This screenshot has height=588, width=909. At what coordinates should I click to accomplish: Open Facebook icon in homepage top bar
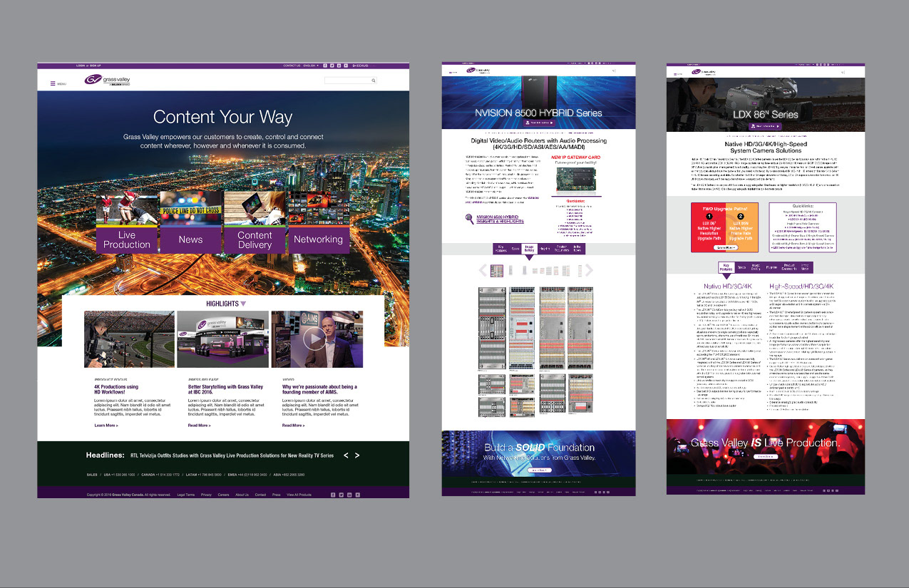click(325, 66)
